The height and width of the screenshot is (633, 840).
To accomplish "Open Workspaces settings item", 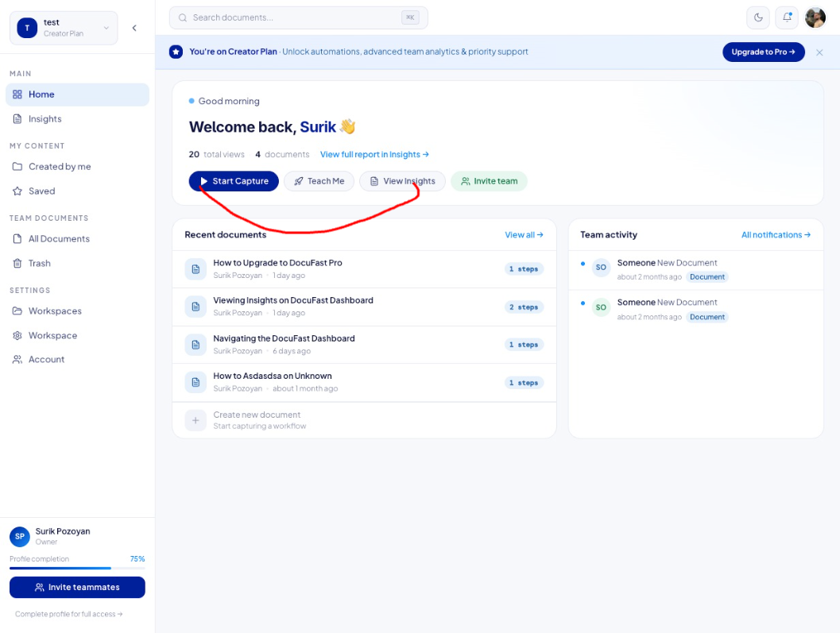I will click(x=77, y=311).
